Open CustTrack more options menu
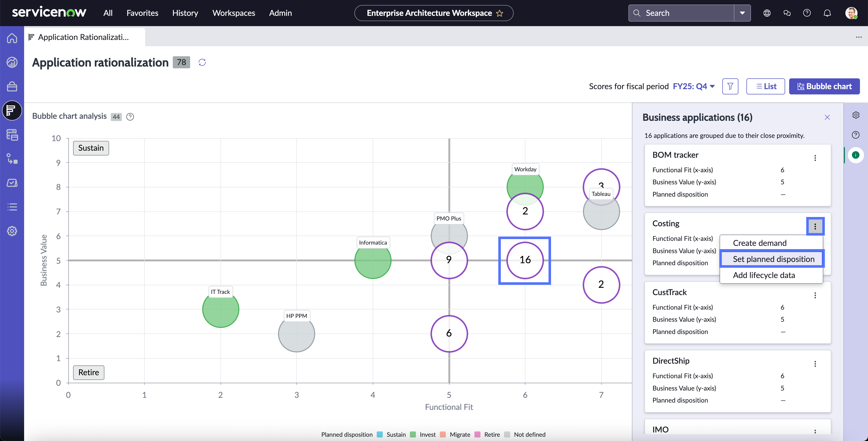This screenshot has width=868, height=441. (815, 295)
